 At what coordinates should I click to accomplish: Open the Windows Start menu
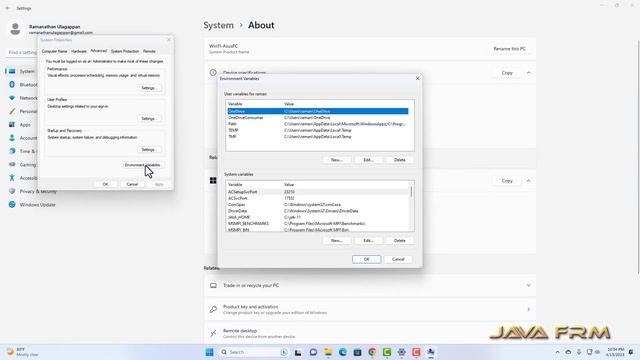pyautogui.click(x=209, y=352)
